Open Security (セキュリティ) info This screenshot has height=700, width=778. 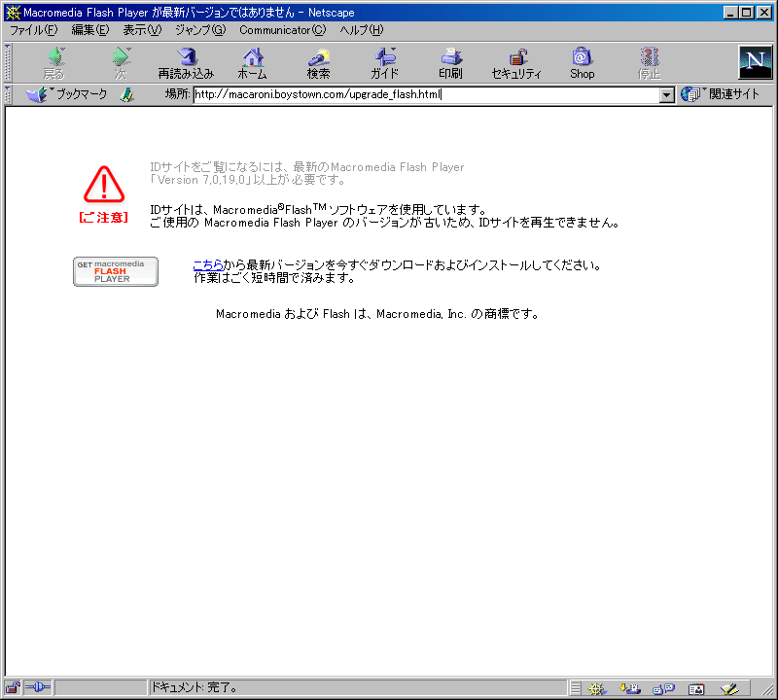point(516,63)
